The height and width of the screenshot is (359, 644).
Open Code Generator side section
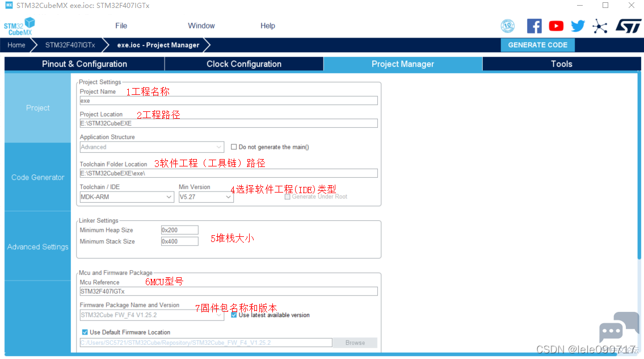click(x=38, y=177)
